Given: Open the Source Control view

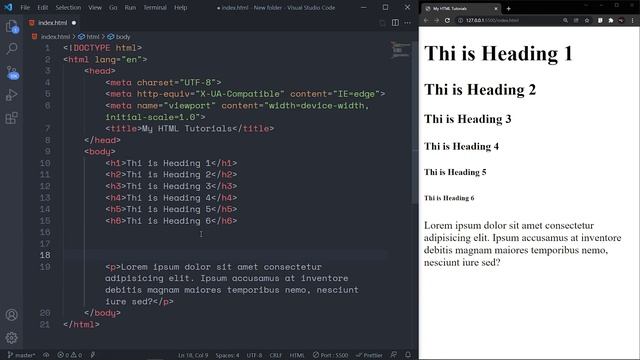Looking at the screenshot, I should [12, 73].
